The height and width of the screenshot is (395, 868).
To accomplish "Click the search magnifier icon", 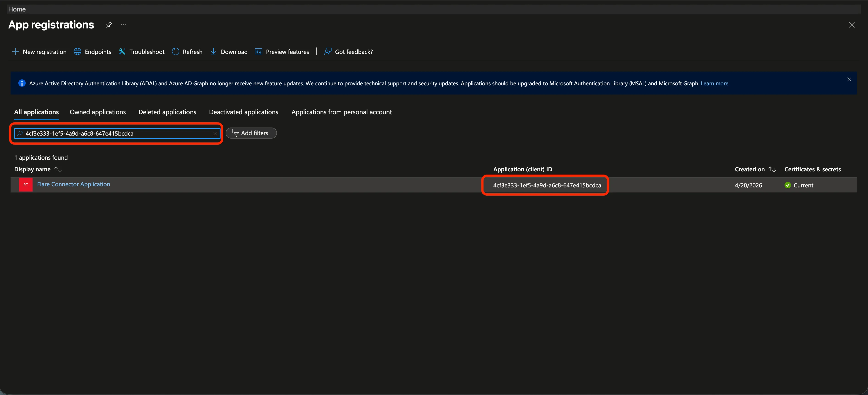I will point(20,134).
